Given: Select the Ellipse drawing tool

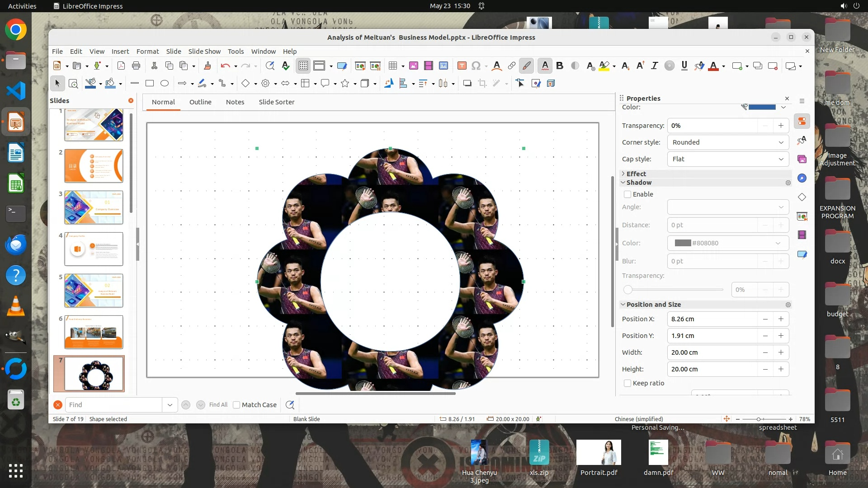Looking at the screenshot, I should pos(165,83).
